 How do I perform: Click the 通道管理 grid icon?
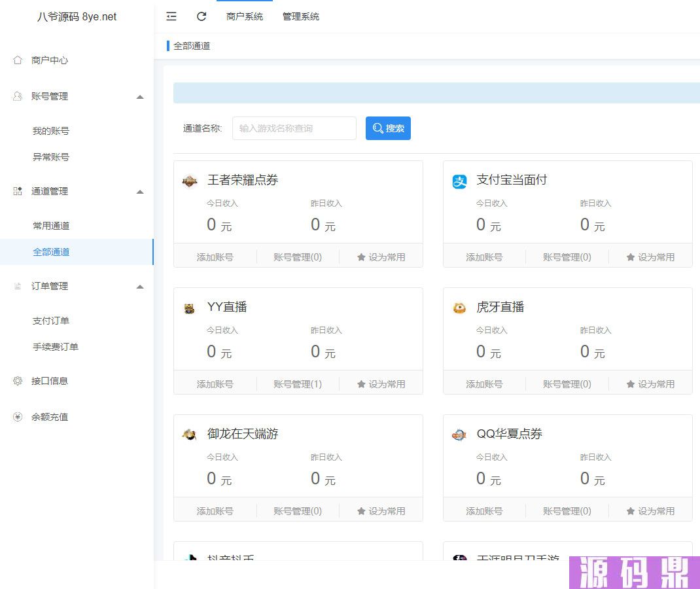tap(18, 191)
